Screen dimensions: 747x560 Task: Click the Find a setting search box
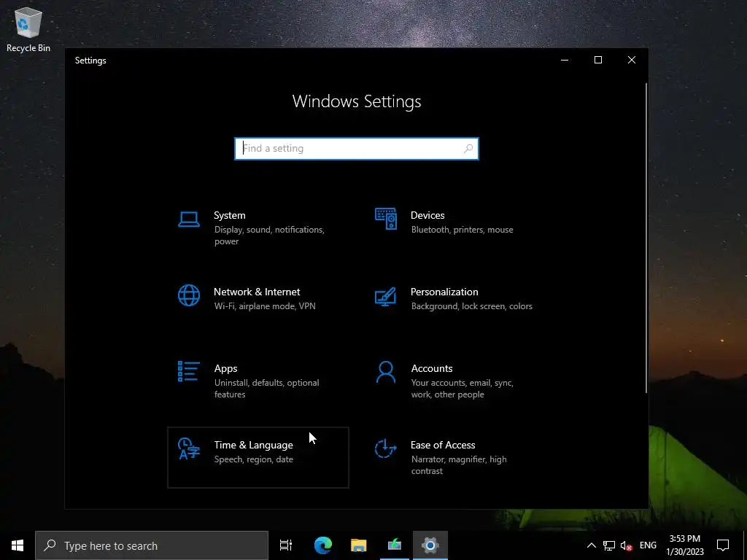click(x=356, y=149)
